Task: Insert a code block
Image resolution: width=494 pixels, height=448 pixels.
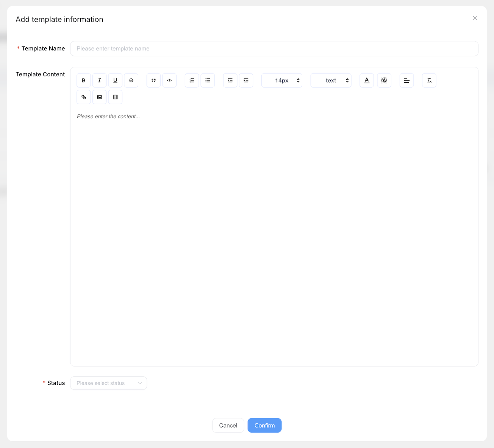Action: pyautogui.click(x=169, y=80)
